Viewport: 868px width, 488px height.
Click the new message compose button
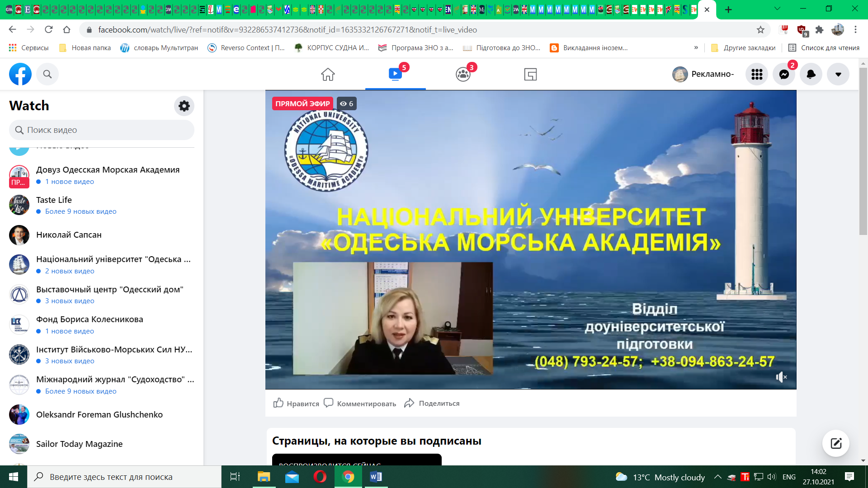(x=836, y=443)
